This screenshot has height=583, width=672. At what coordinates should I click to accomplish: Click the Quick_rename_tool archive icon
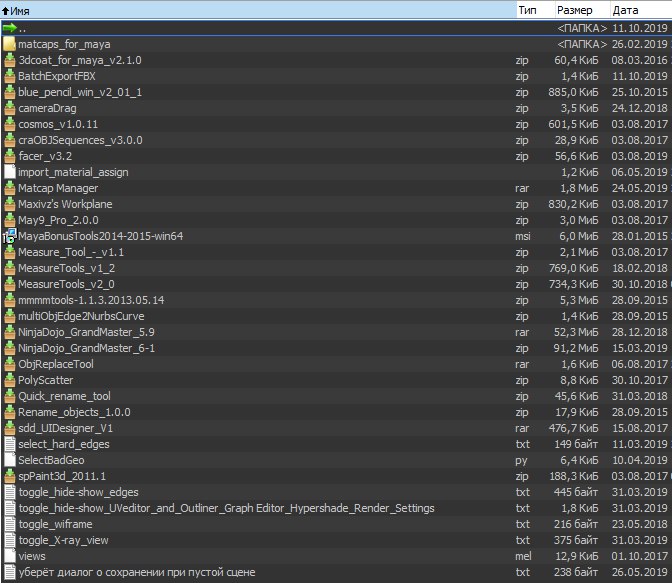point(9,396)
